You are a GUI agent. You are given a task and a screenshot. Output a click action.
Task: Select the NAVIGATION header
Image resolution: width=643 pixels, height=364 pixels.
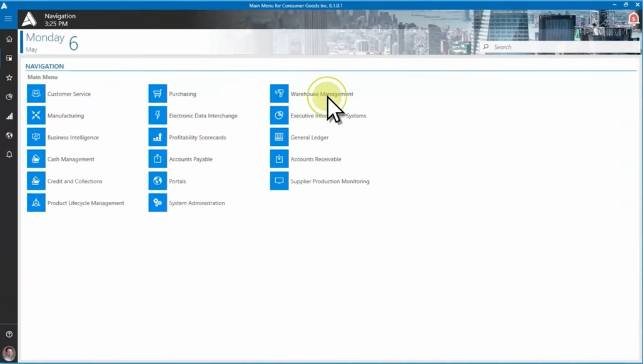(x=44, y=66)
